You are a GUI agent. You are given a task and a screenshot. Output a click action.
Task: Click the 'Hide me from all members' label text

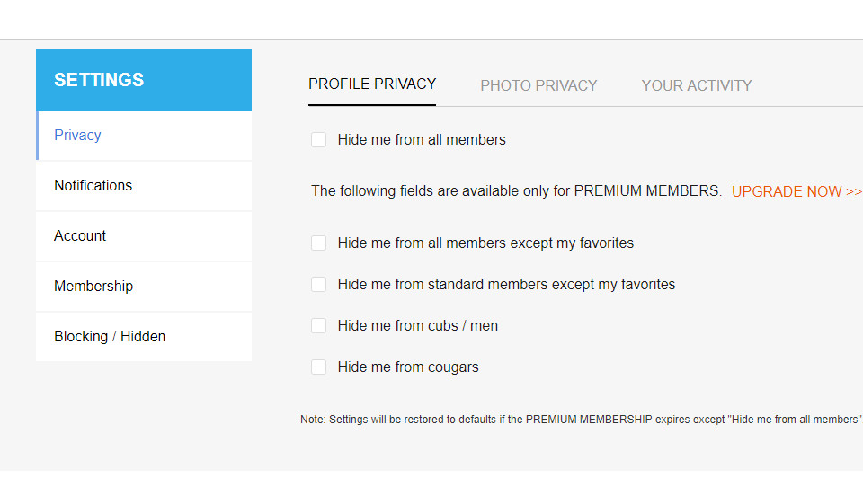(422, 139)
